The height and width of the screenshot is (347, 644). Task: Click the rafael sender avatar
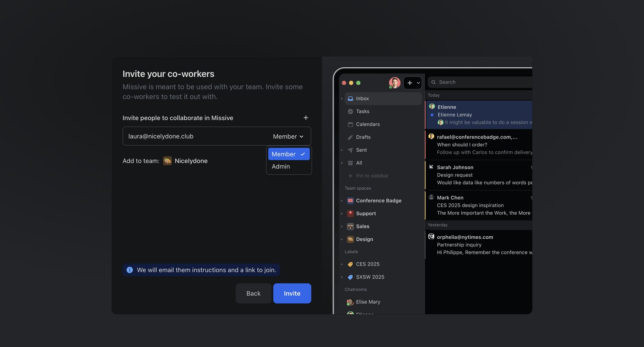point(431,136)
